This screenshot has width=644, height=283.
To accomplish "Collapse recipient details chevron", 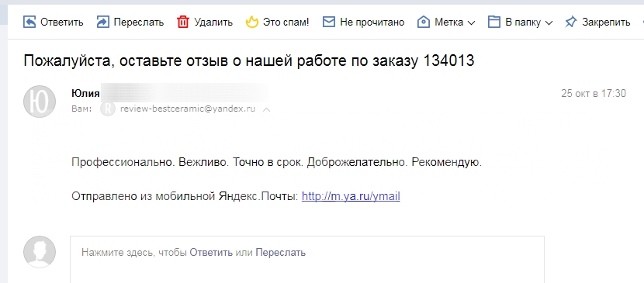I will click(266, 110).
